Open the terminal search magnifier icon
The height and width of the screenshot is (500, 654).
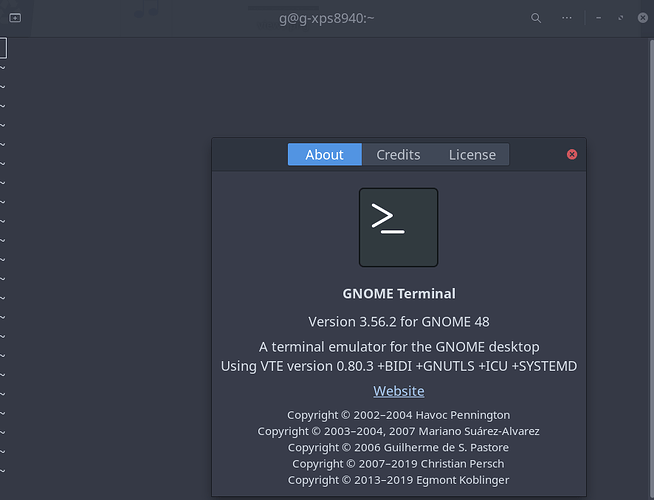(536, 18)
